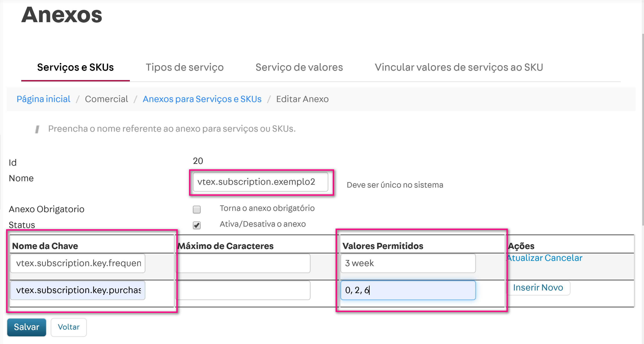Return to the Serviços e SKUs tab
This screenshot has height=344, width=644.
pyautogui.click(x=75, y=67)
